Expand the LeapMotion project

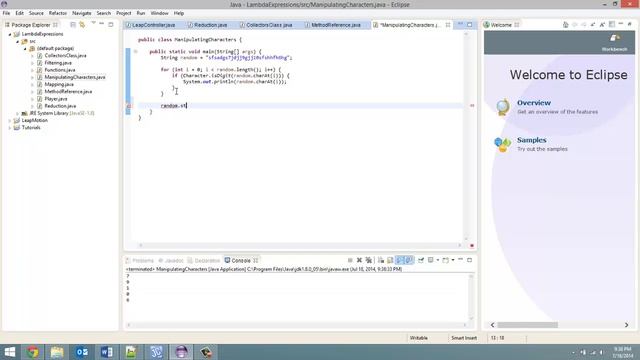click(10, 121)
